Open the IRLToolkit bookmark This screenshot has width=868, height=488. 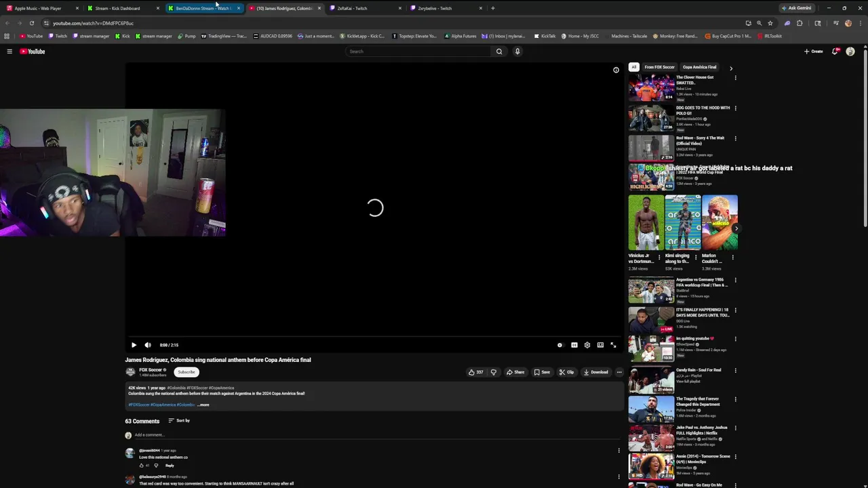(x=770, y=36)
